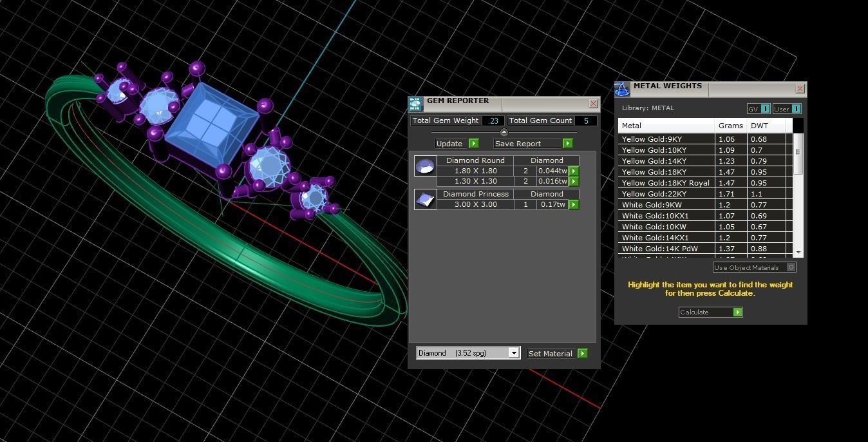868x442 pixels.
Task: Click green arrow beside 0.17tw
Action: click(x=574, y=205)
